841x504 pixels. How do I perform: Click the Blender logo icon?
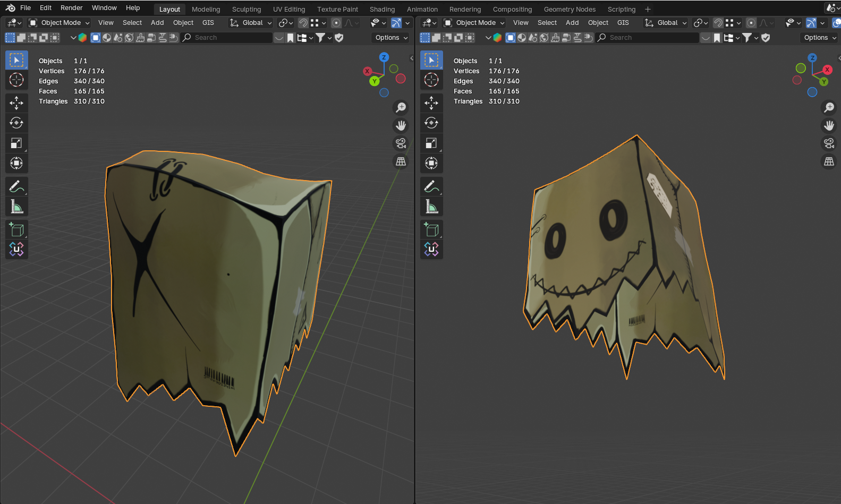(x=10, y=8)
